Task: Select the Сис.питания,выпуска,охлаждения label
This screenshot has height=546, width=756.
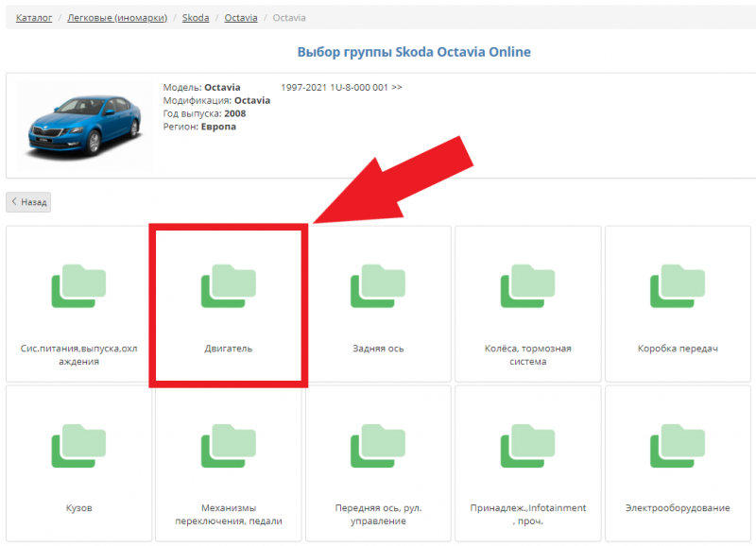Action: [79, 354]
